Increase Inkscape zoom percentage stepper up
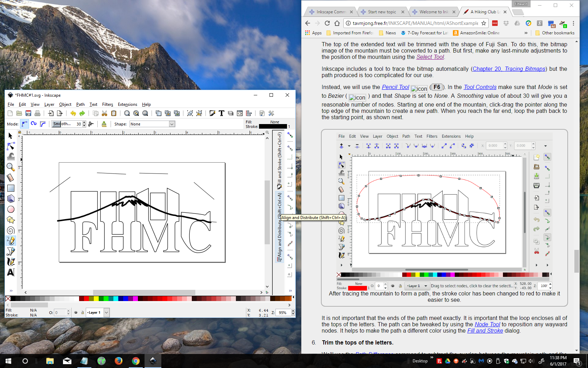The height and width of the screenshot is (368, 588). (293, 311)
